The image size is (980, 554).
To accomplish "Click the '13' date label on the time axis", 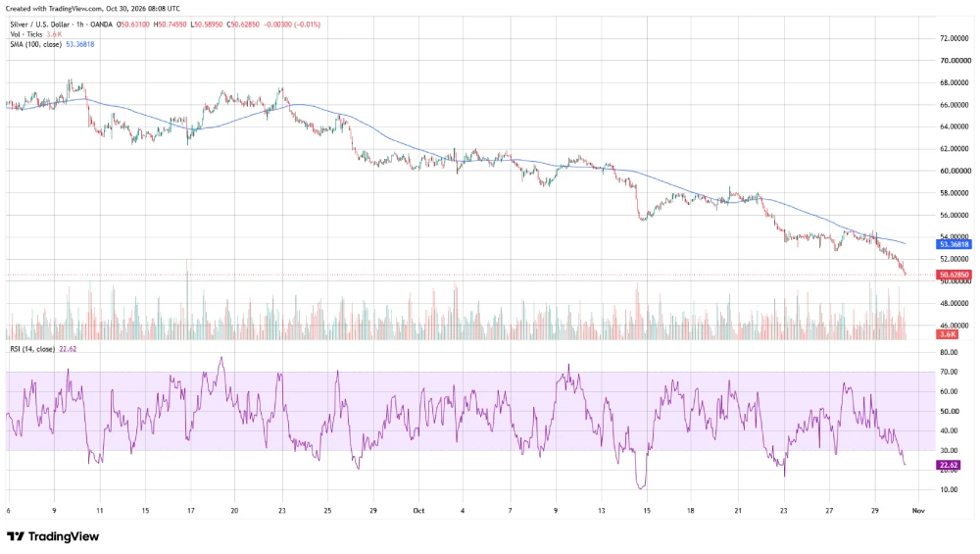I will click(x=602, y=511).
